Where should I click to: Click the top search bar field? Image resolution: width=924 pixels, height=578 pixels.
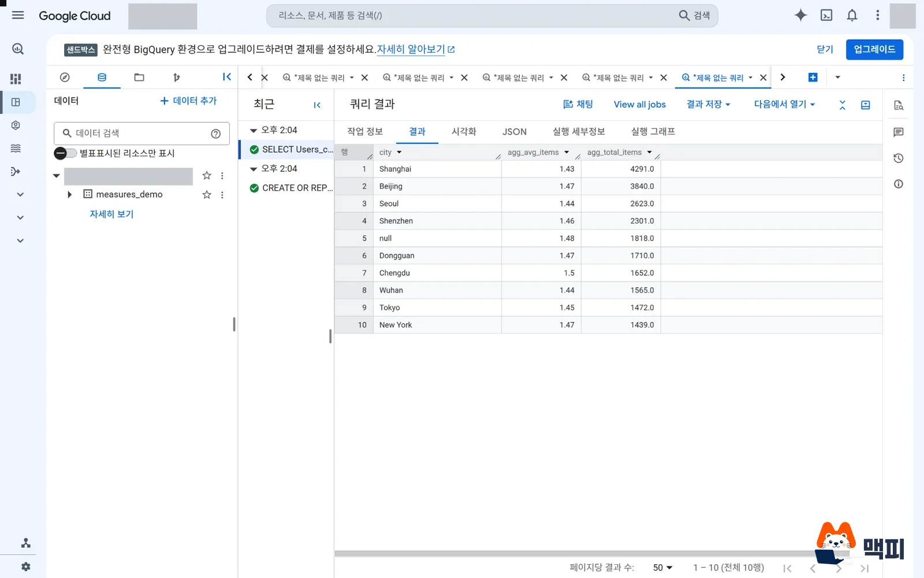492,16
